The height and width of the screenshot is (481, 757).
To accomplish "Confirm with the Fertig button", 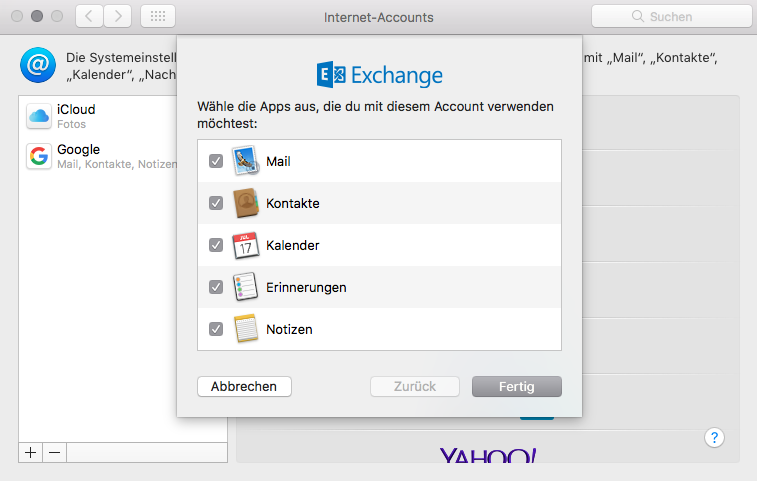I will pos(517,386).
